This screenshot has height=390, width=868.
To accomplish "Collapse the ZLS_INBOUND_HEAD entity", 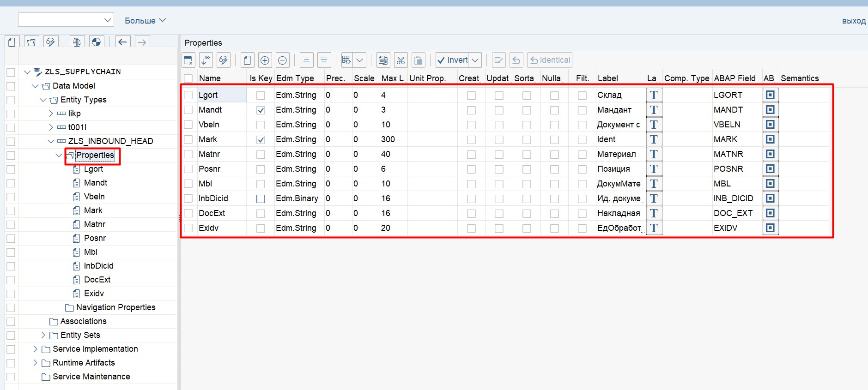I will pos(51,141).
